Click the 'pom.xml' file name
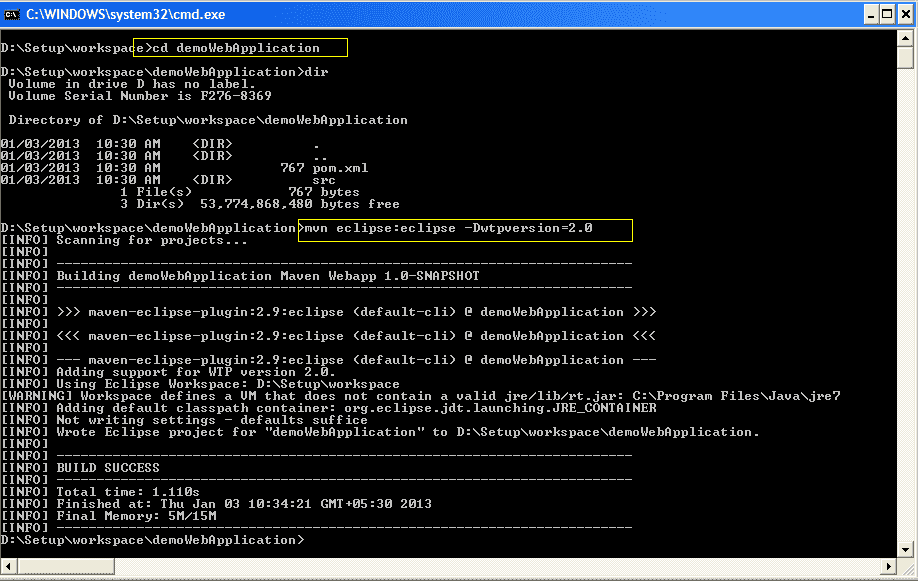This screenshot has width=918, height=581. (x=340, y=168)
